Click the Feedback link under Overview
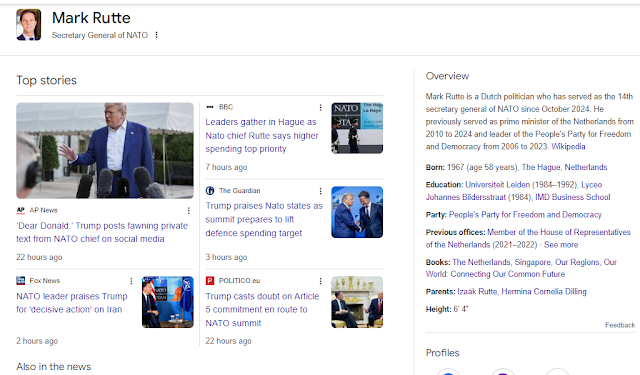Image resolution: width=640 pixels, height=375 pixels. click(x=620, y=325)
